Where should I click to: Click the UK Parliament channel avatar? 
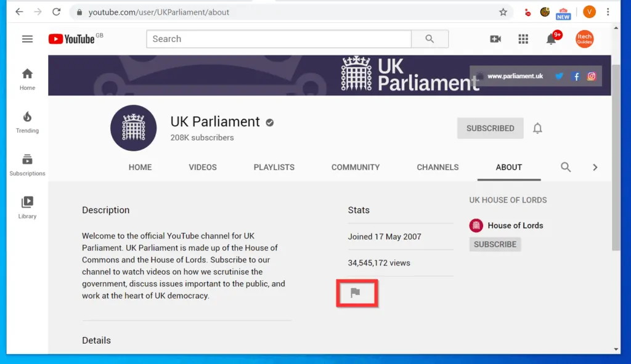click(134, 128)
